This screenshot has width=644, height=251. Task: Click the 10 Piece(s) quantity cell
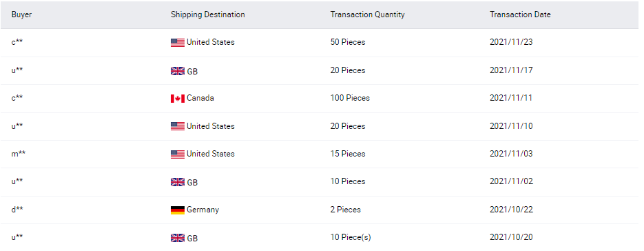tap(351, 237)
